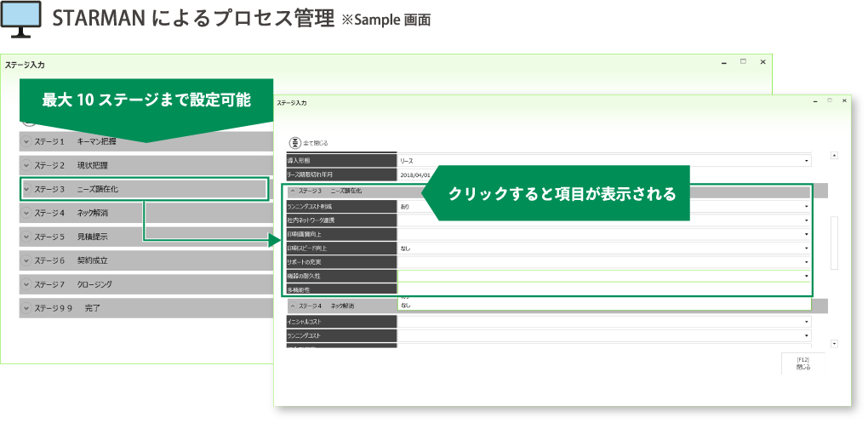Expand ステージ1 キーマン把握 chevron in back window
The height and width of the screenshot is (423, 868).
(26, 142)
